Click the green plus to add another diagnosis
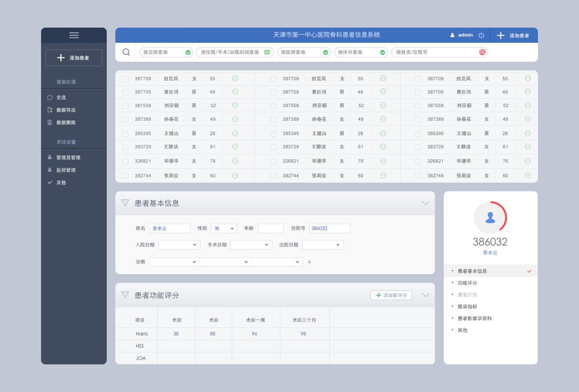 pyautogui.click(x=309, y=262)
